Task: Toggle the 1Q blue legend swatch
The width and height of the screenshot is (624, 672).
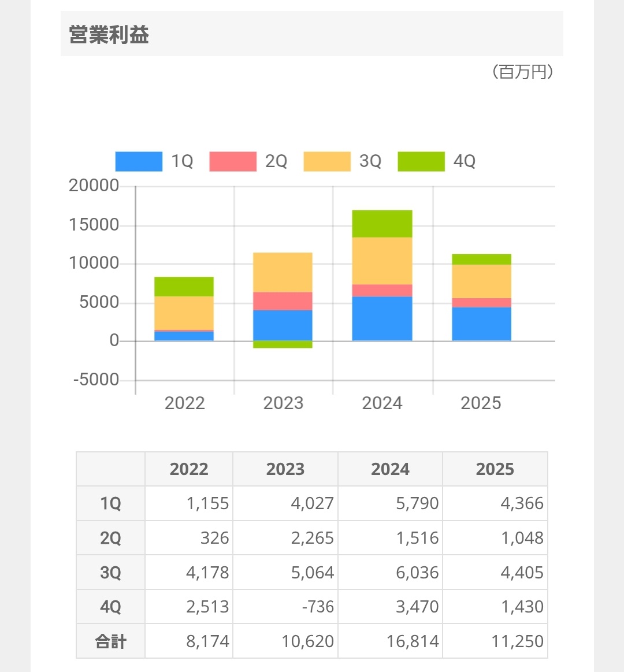Action: 139,162
